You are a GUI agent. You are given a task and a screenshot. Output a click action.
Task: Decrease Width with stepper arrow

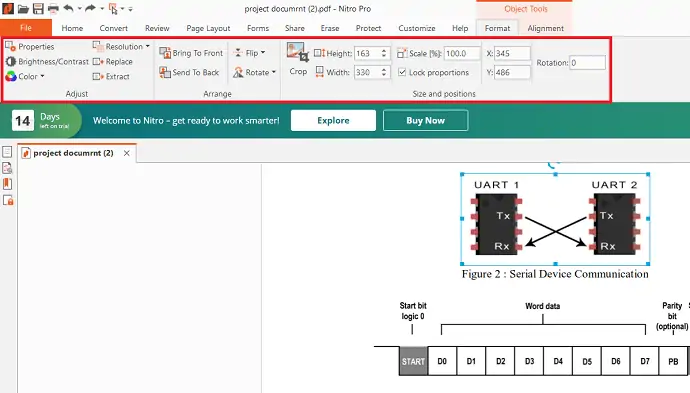click(384, 75)
